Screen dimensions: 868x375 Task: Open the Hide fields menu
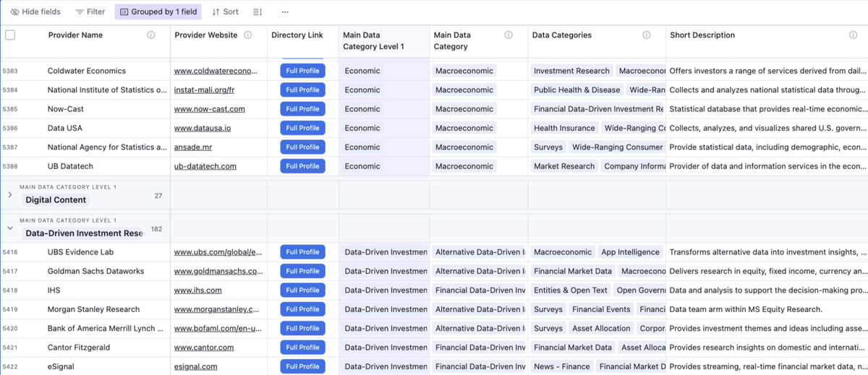click(x=35, y=12)
